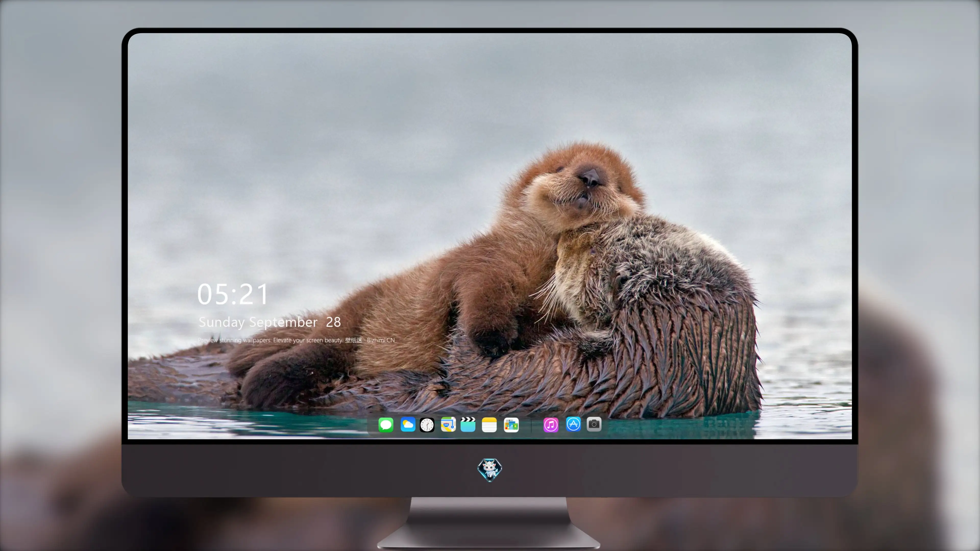Screen dimensions: 980x551
Task: Launch the Weather app from the dock
Action: (x=408, y=424)
